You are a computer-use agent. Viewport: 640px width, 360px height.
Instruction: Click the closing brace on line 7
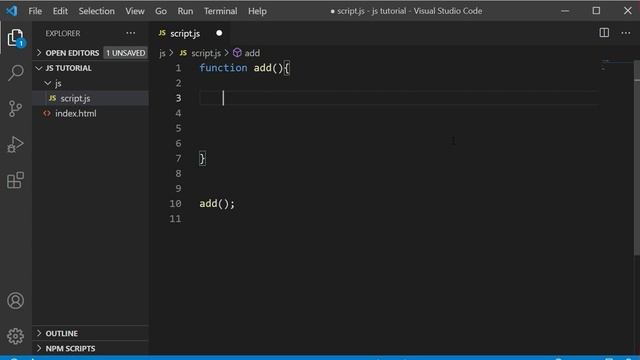click(x=202, y=158)
